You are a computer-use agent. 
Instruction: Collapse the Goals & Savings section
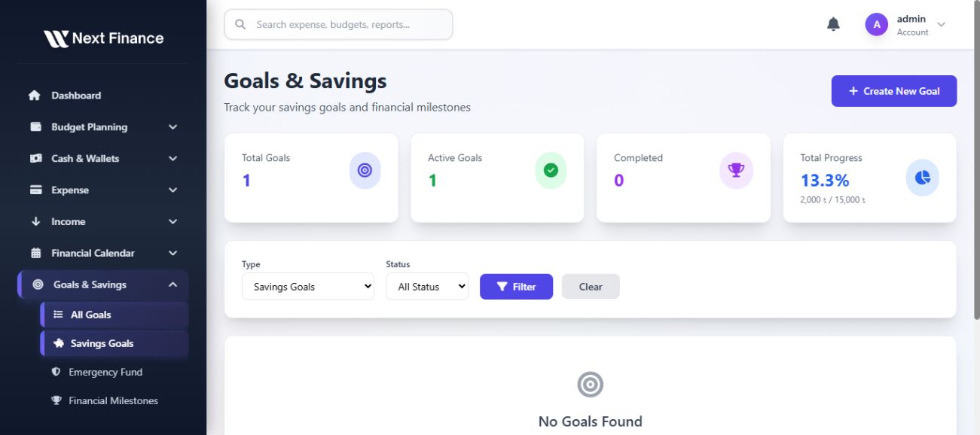pyautogui.click(x=172, y=284)
